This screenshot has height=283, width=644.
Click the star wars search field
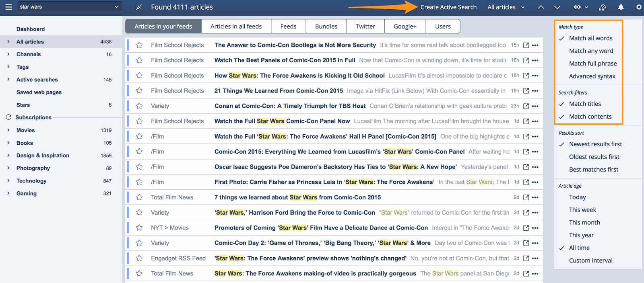[x=69, y=7]
